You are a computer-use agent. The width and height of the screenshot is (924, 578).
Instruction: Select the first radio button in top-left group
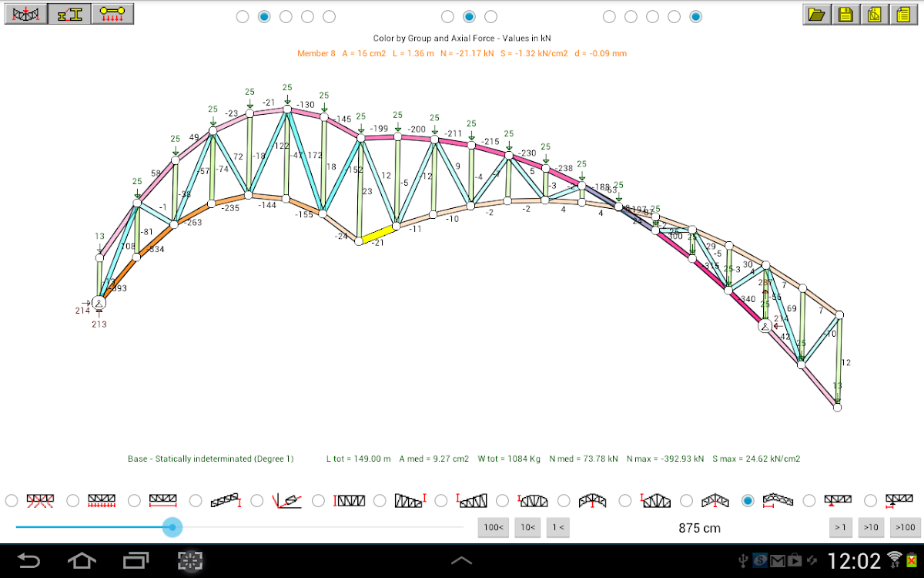coord(243,16)
